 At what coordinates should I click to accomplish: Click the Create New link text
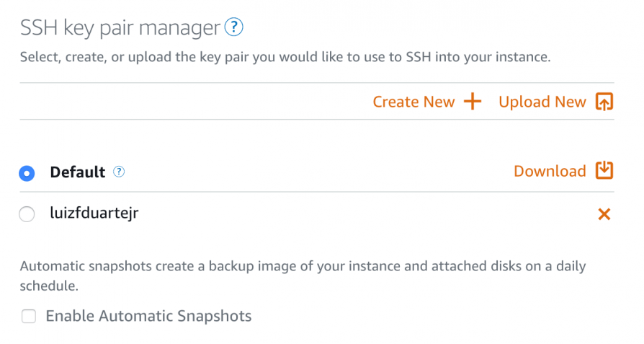pos(413,102)
